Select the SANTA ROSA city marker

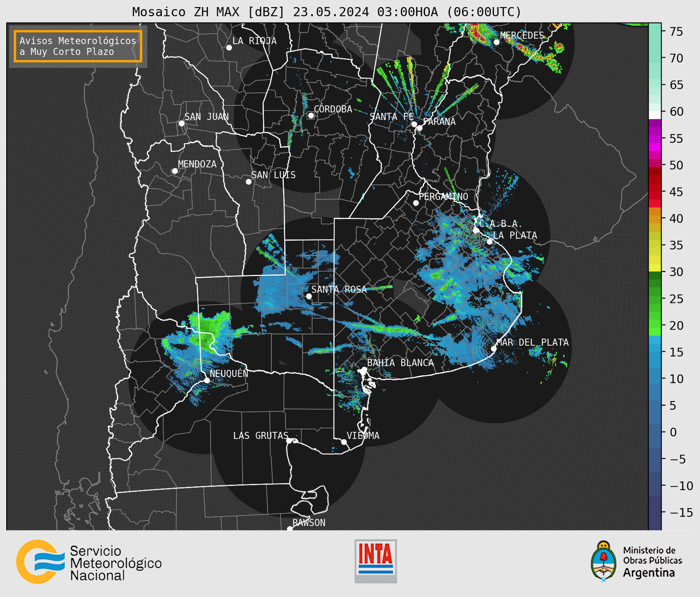pos(309,296)
